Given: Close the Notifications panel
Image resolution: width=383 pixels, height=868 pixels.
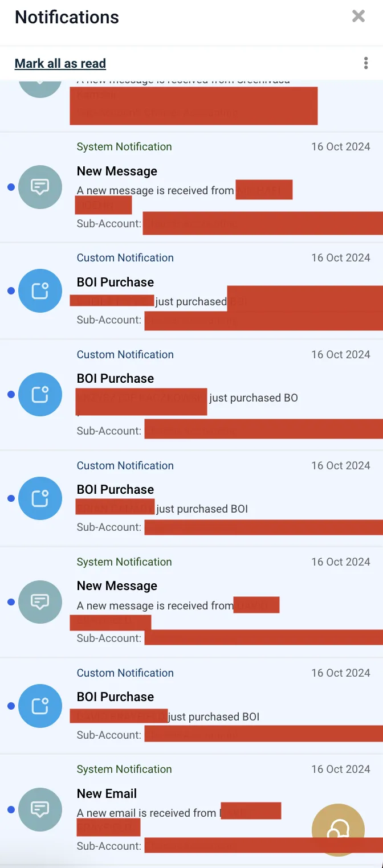Looking at the screenshot, I should tap(358, 16).
